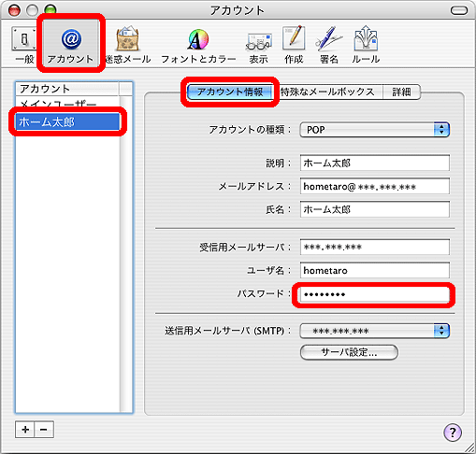This screenshot has height=454, width=476.
Task: Switch to the アカウント情報 tab
Action: 230,92
